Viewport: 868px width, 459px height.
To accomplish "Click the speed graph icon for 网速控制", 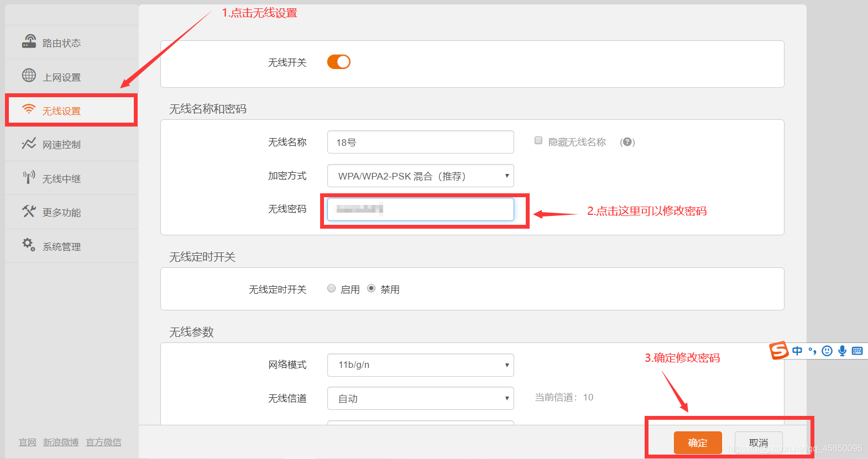I will (29, 144).
